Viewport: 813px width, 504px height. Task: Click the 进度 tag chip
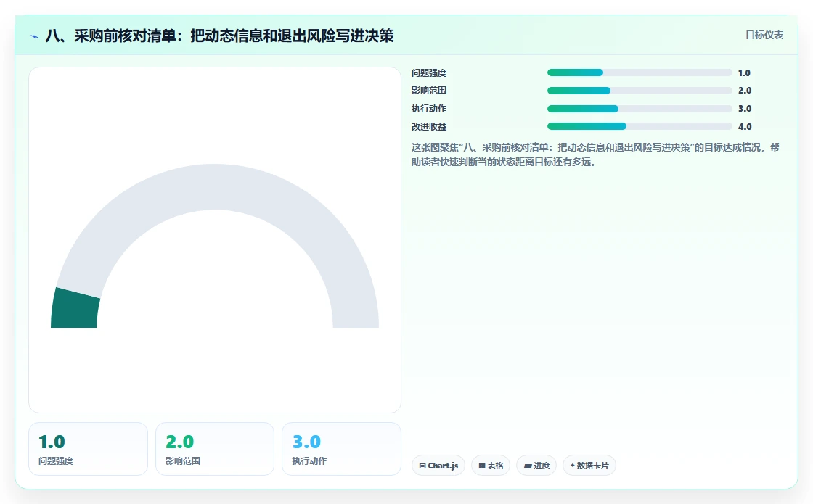pyautogui.click(x=536, y=466)
